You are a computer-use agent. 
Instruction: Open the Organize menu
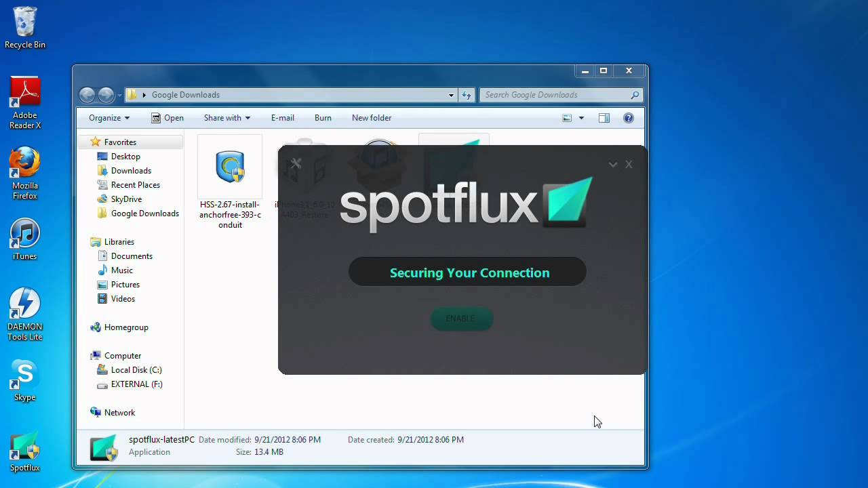point(109,118)
